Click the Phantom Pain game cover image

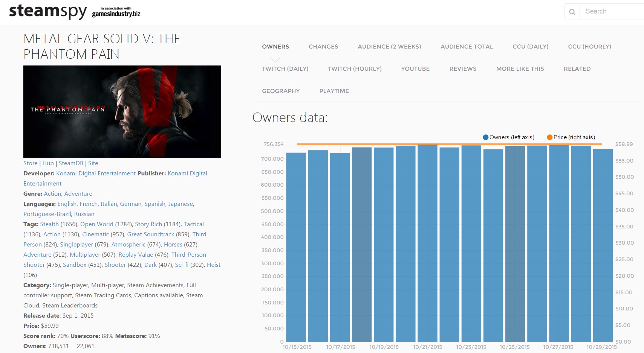[x=122, y=111]
